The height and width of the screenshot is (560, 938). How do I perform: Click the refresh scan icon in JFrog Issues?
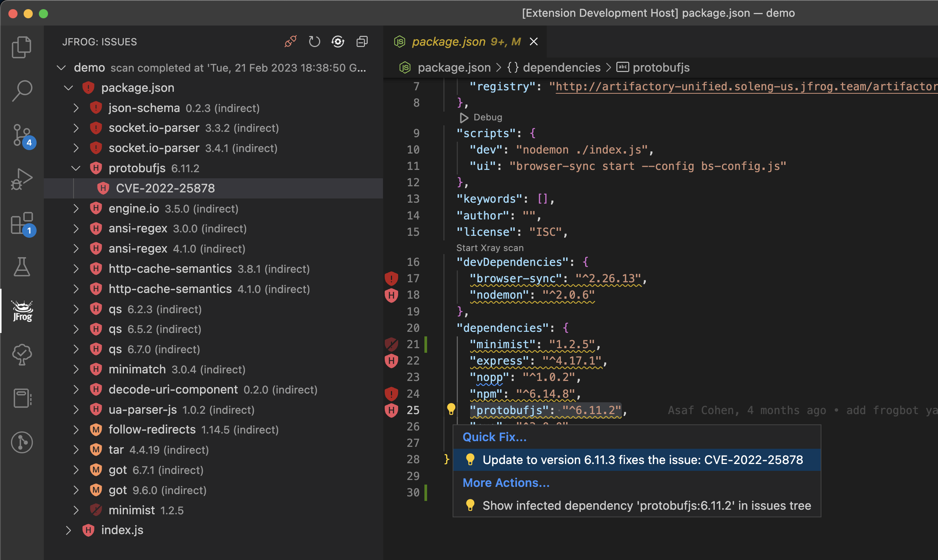click(x=314, y=42)
